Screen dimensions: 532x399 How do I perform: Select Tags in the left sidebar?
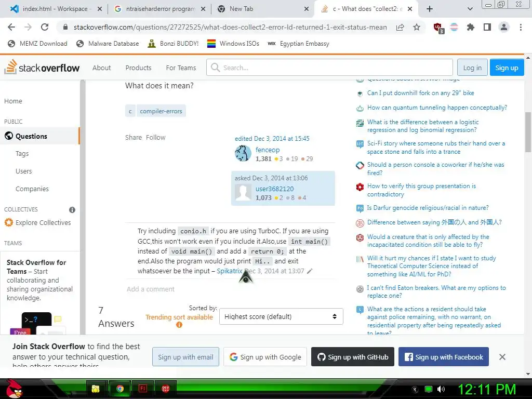[22, 153]
